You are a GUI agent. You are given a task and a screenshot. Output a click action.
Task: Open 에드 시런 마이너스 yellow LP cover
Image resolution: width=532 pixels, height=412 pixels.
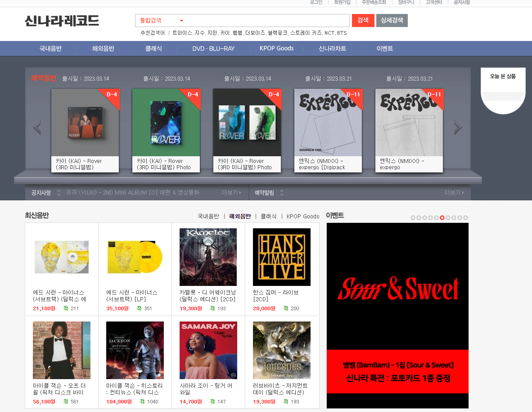(x=135, y=257)
